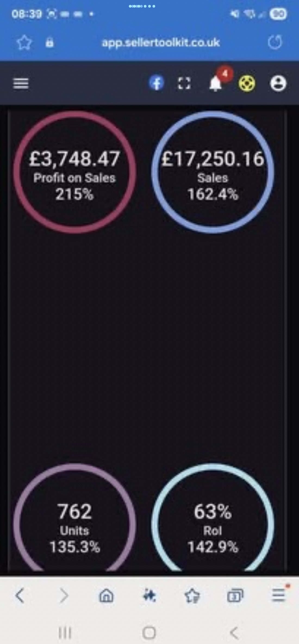Reload the page with refresh icon
The height and width of the screenshot is (644, 299).
click(x=275, y=42)
